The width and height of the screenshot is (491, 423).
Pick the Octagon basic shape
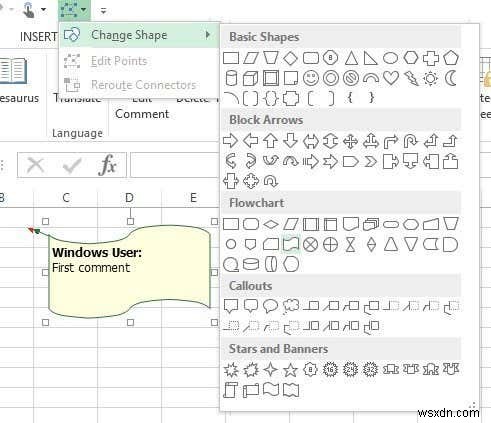330,58
